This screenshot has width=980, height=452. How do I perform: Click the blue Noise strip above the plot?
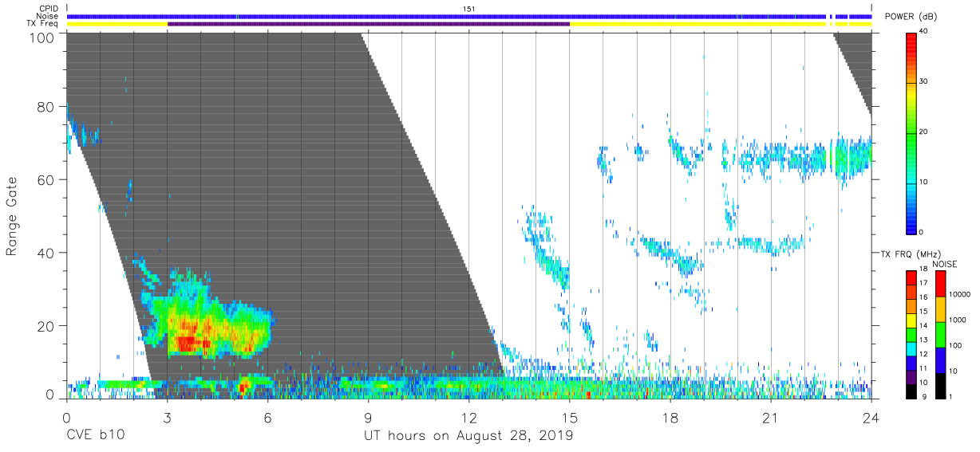pos(469,16)
